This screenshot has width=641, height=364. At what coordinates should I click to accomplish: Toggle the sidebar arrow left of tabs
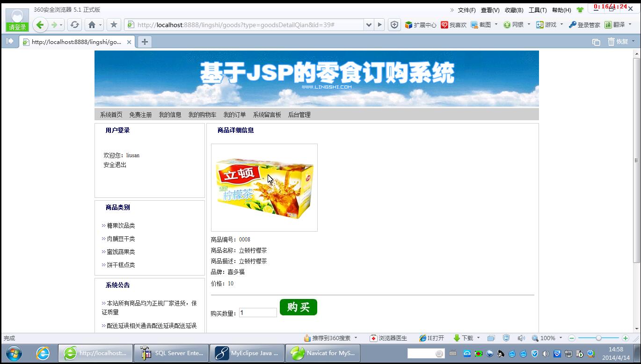click(9, 42)
